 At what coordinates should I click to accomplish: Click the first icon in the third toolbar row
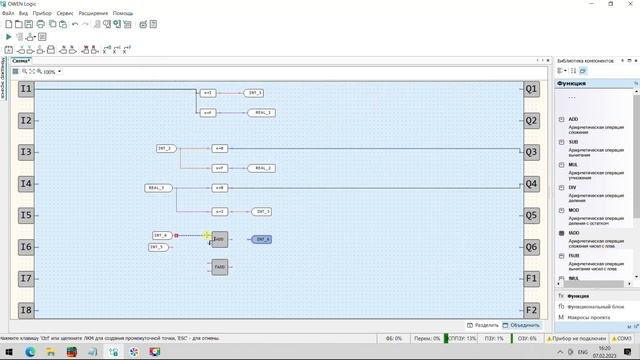coord(9,50)
